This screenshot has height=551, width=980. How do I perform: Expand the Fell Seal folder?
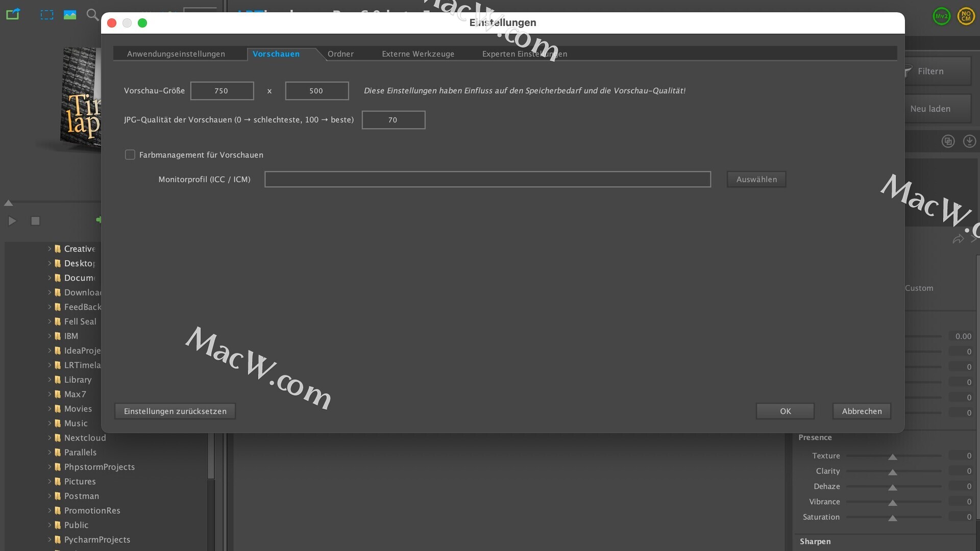pyautogui.click(x=50, y=321)
